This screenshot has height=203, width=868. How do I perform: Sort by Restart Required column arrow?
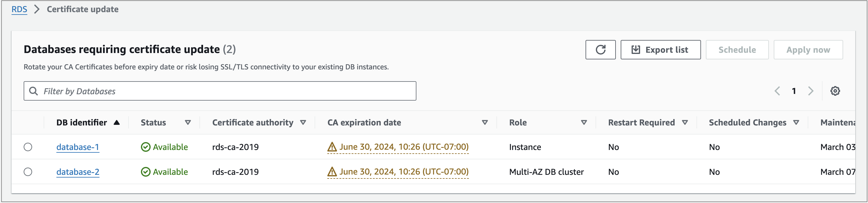pos(685,122)
